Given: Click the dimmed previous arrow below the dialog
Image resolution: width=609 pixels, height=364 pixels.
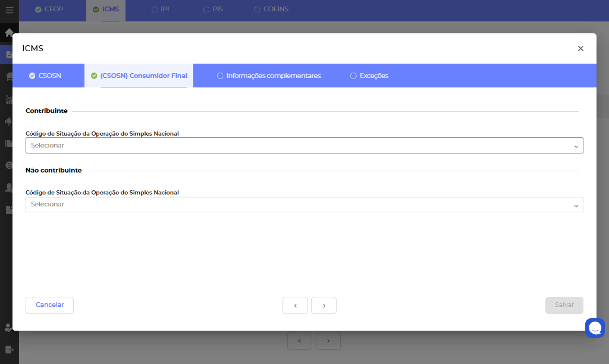Looking at the screenshot, I should pyautogui.click(x=300, y=341).
